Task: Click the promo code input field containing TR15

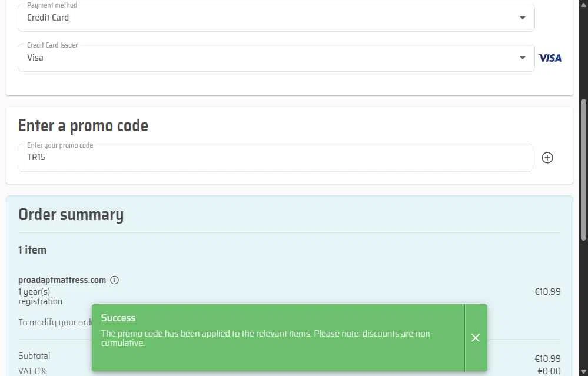Action: (275, 158)
